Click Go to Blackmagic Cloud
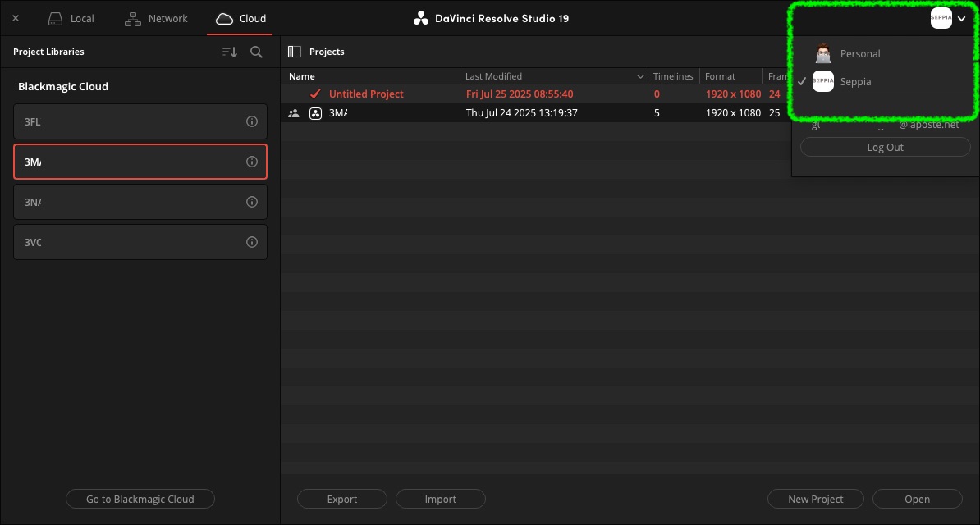 [140, 499]
